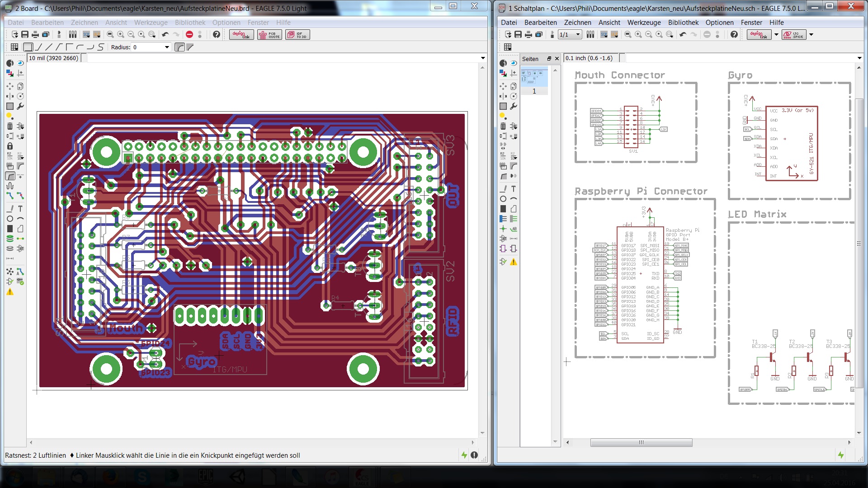Open the Radius value dropdown
This screenshot has height=488, width=868.
pos(167,47)
